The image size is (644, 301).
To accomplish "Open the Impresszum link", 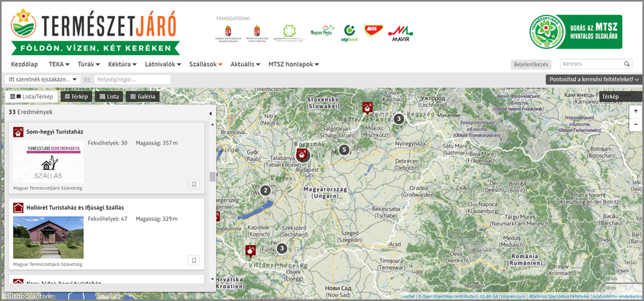I will [513, 296].
